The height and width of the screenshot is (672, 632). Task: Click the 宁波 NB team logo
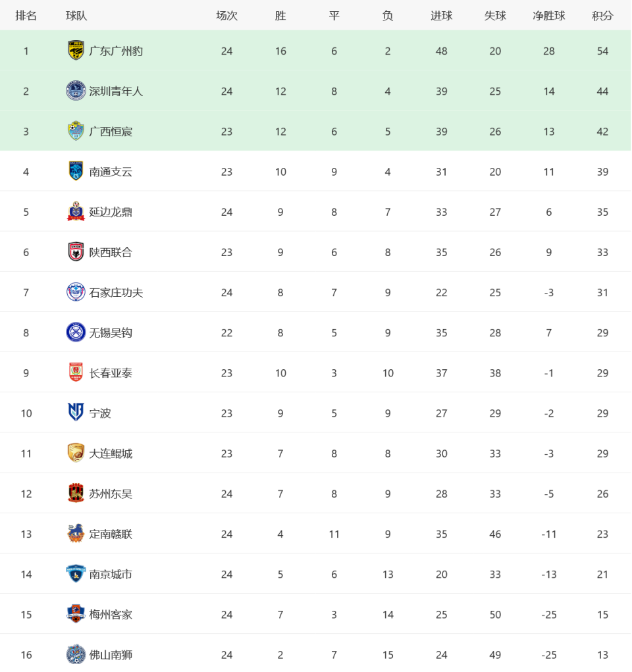[x=76, y=413]
